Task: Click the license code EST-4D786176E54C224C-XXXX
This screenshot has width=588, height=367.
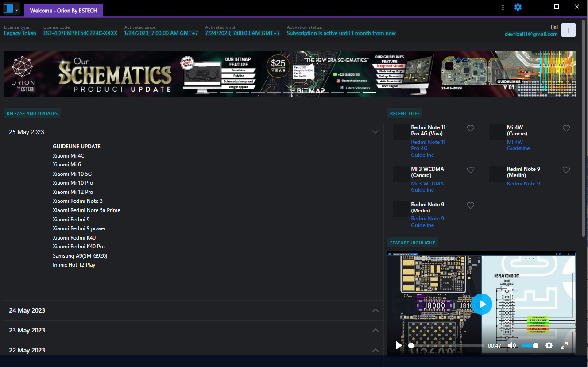Action: (80, 33)
